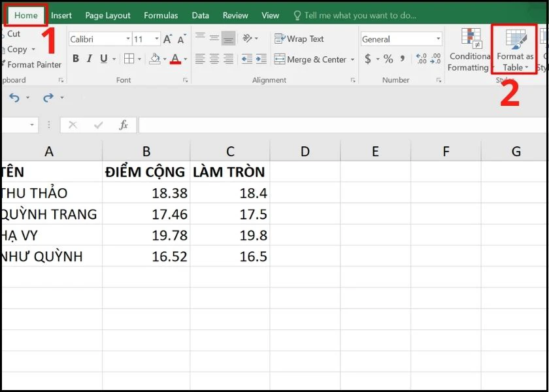Align text right
Screen dimensions: 549x392
[x=228, y=59]
